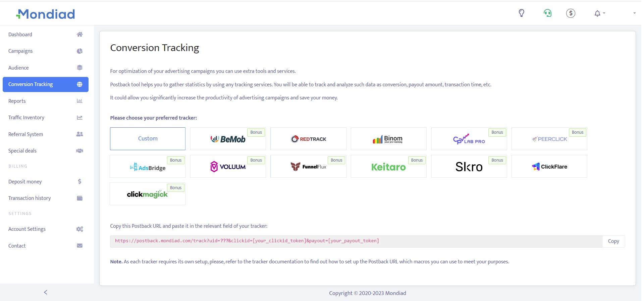This screenshot has height=301, width=644.
Task: Click the dollar balance icon
Action: click(571, 13)
